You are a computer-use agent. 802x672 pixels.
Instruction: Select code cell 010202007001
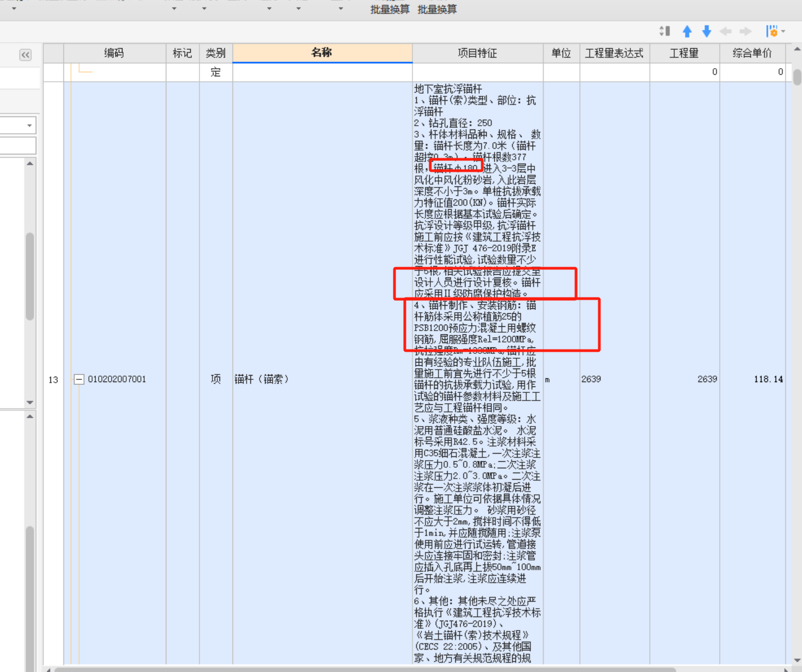tap(117, 379)
